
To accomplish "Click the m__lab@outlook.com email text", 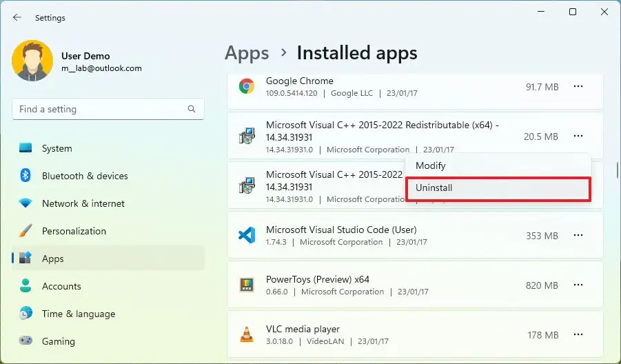I will tap(101, 68).
